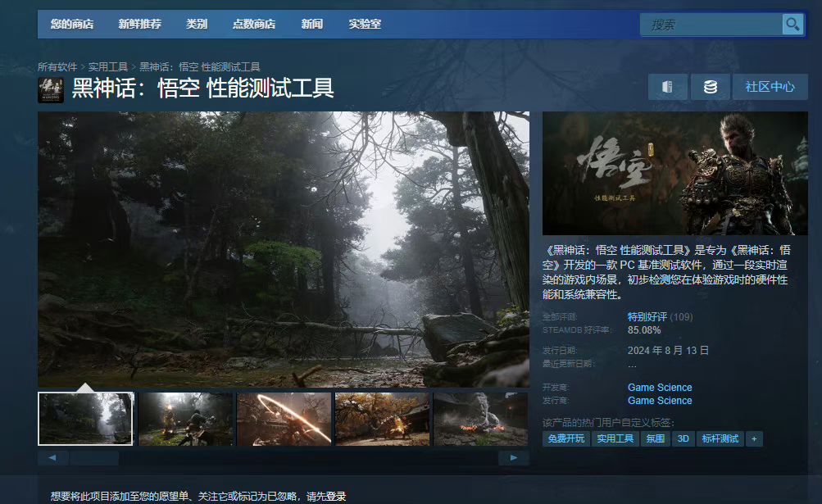This screenshot has height=504, width=822.
Task: Select the thumbnail with glowing staff swing
Action: [x=284, y=419]
